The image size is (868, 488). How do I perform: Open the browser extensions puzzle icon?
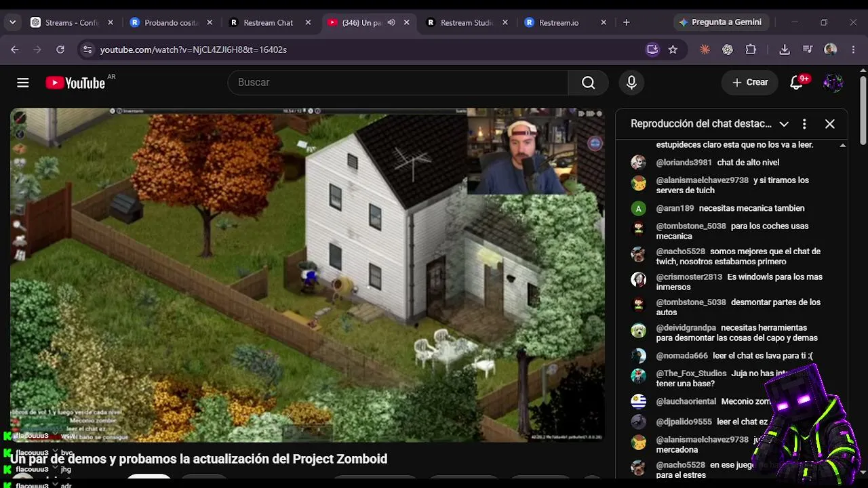pos(751,49)
